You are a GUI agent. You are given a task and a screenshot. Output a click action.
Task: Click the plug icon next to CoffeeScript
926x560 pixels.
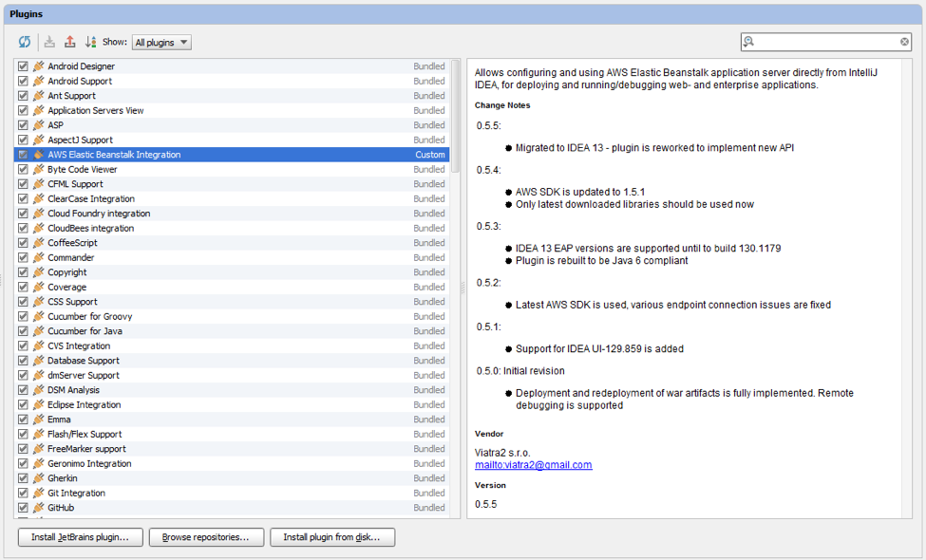38,243
